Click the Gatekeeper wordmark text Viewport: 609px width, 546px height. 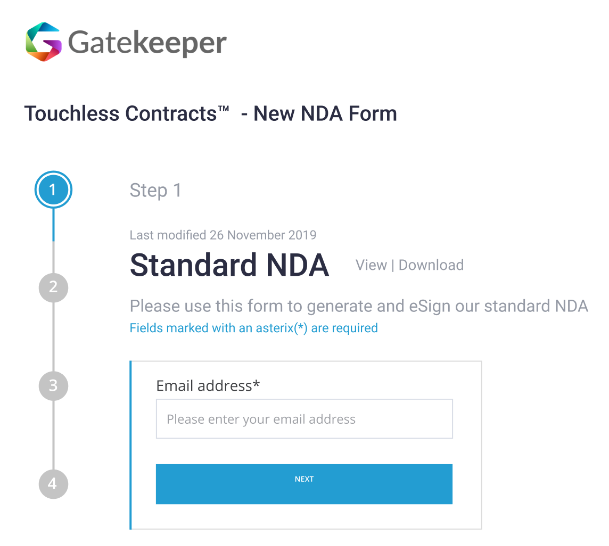(x=147, y=43)
